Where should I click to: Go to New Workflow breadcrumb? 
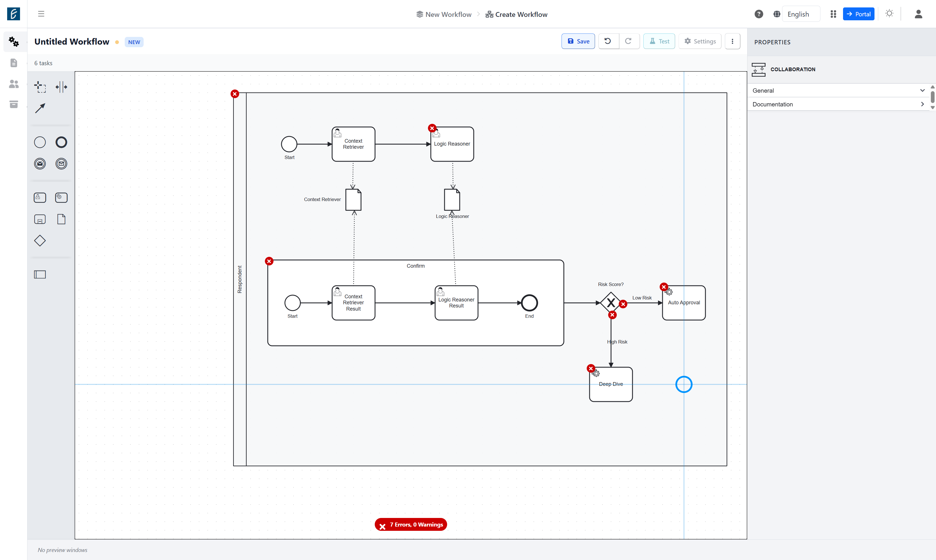[x=444, y=14]
